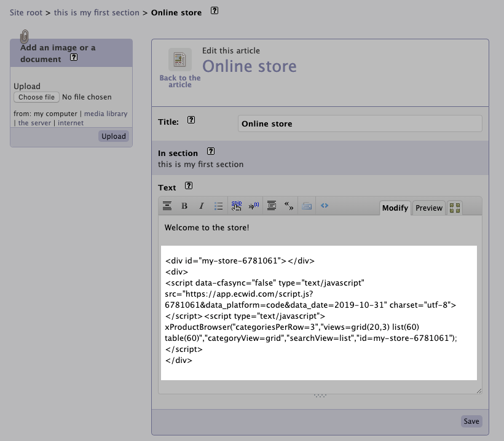Add a footnote with the toolbar icon
Image resolution: width=504 pixels, height=441 pixels.
pos(254,206)
